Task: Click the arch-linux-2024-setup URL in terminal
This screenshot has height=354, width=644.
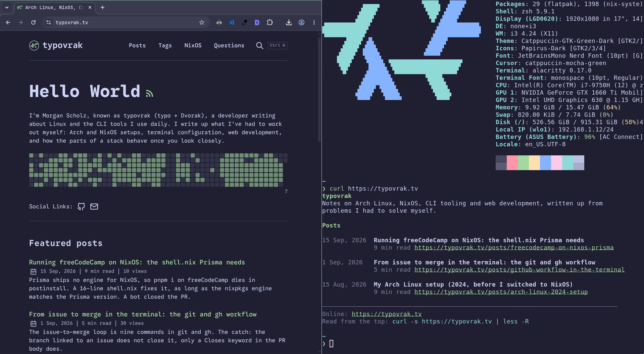Action: 501,292
